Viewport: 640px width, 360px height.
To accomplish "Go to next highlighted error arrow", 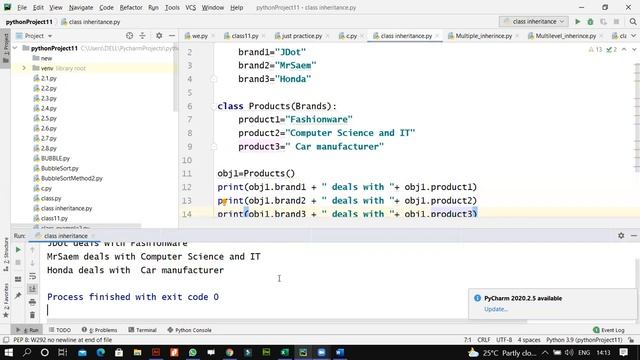I will pyautogui.click(x=634, y=49).
